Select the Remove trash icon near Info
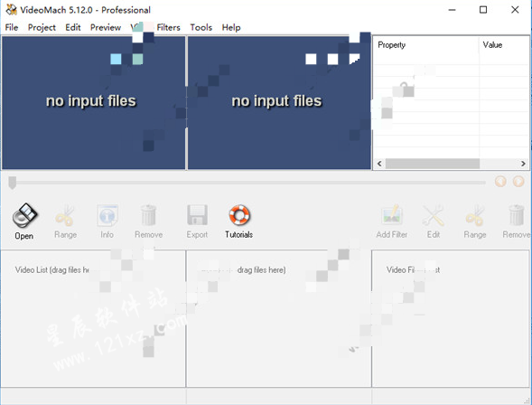The image size is (532, 405). (x=149, y=216)
